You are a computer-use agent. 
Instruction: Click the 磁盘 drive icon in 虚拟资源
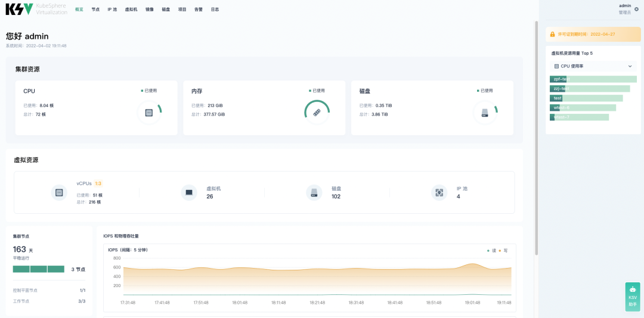(314, 192)
